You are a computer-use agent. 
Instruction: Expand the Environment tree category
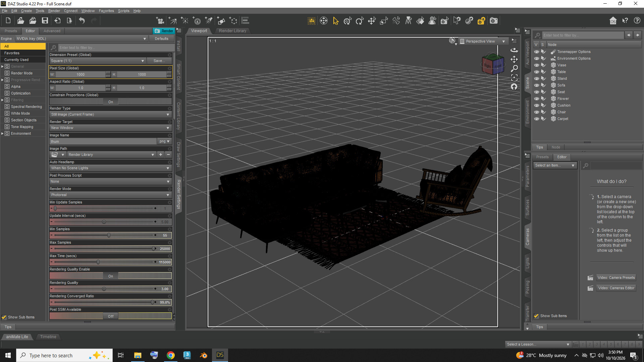click(x=2, y=134)
